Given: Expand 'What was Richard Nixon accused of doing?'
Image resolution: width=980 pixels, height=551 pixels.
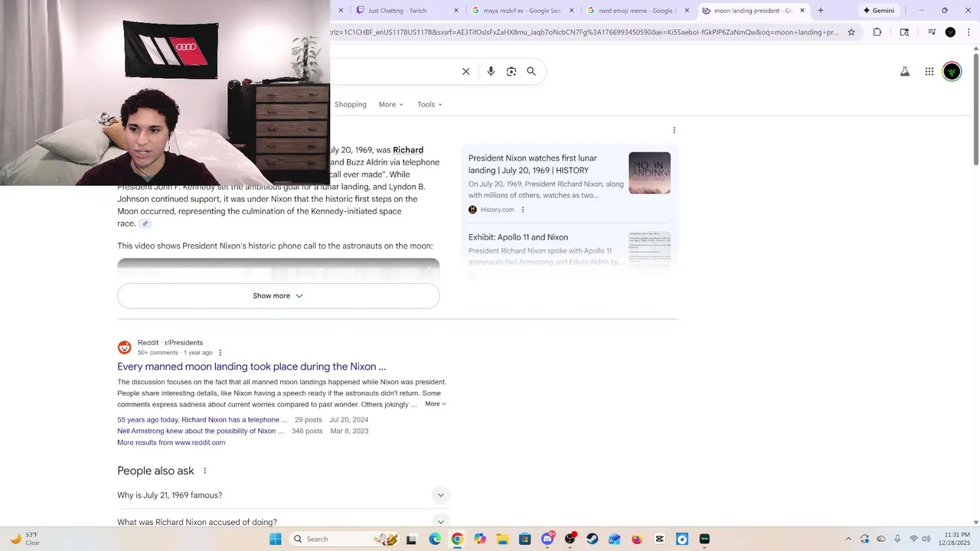Looking at the screenshot, I should (283, 522).
